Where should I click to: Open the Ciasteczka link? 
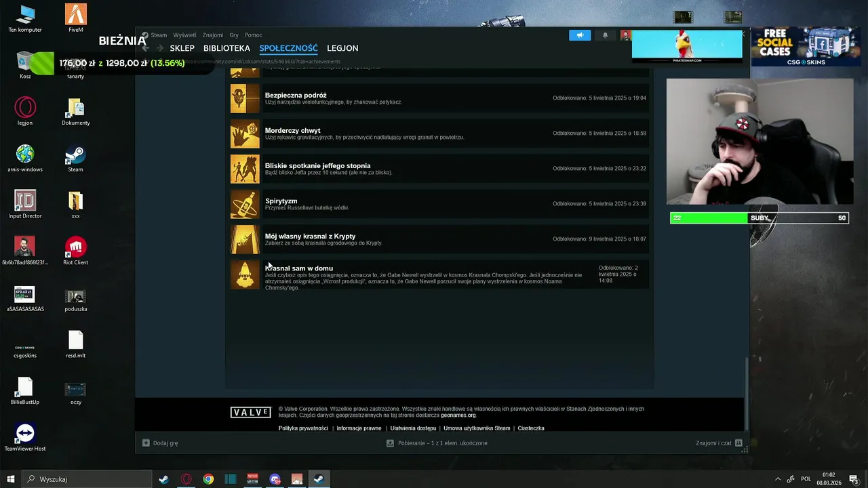531,428
